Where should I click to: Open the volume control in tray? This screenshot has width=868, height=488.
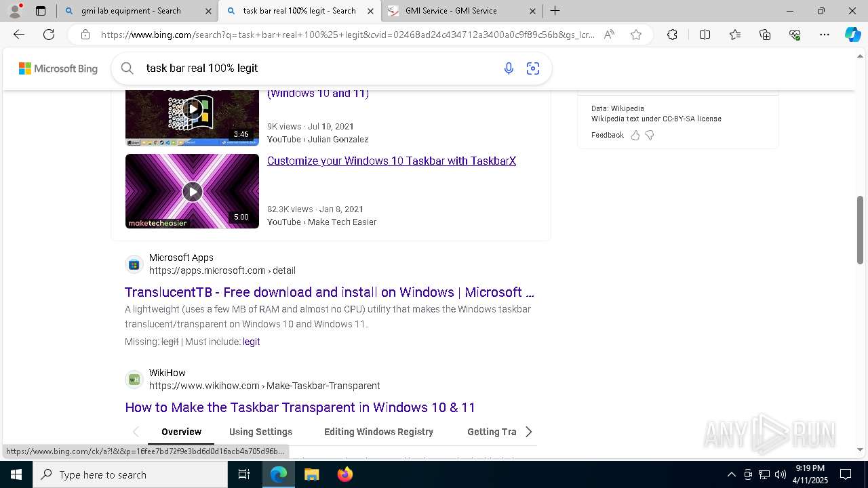point(780,474)
